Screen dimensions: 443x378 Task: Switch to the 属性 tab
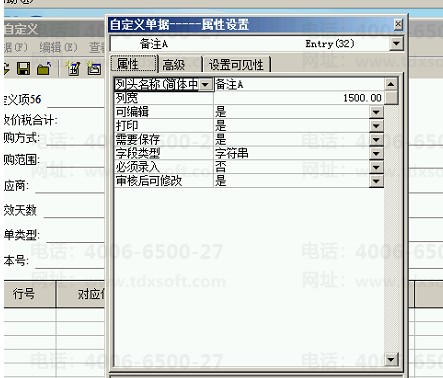(x=134, y=64)
